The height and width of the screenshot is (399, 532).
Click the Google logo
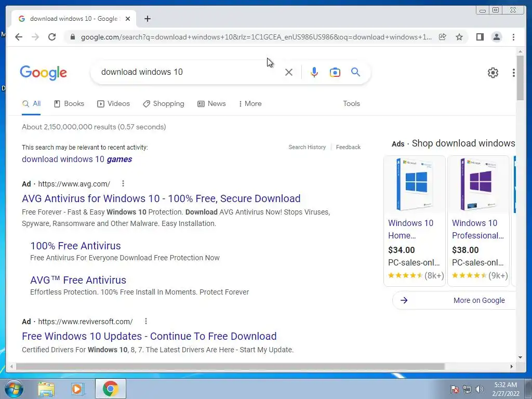(x=44, y=73)
